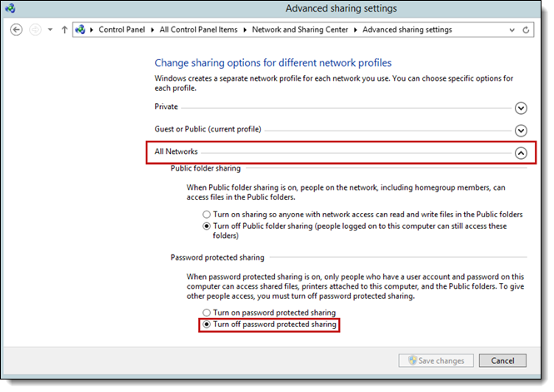Expand the Private profile section
The width and height of the screenshot is (554, 392).
tap(521, 108)
